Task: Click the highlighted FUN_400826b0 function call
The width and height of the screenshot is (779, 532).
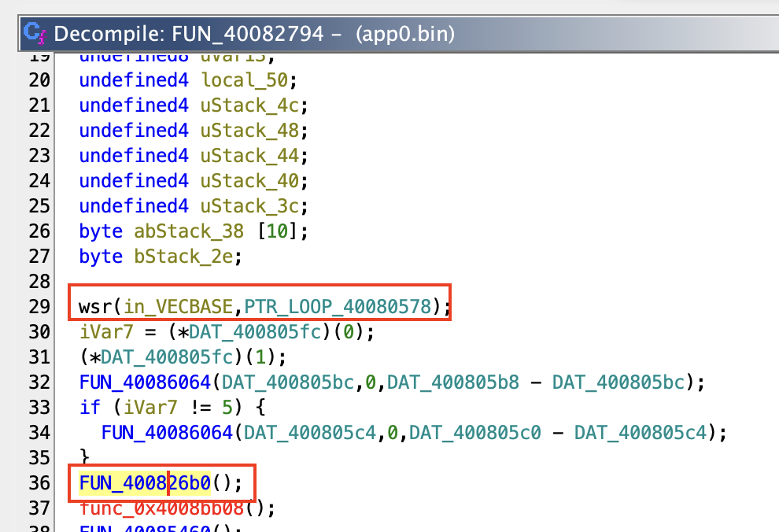Action: tap(145, 482)
